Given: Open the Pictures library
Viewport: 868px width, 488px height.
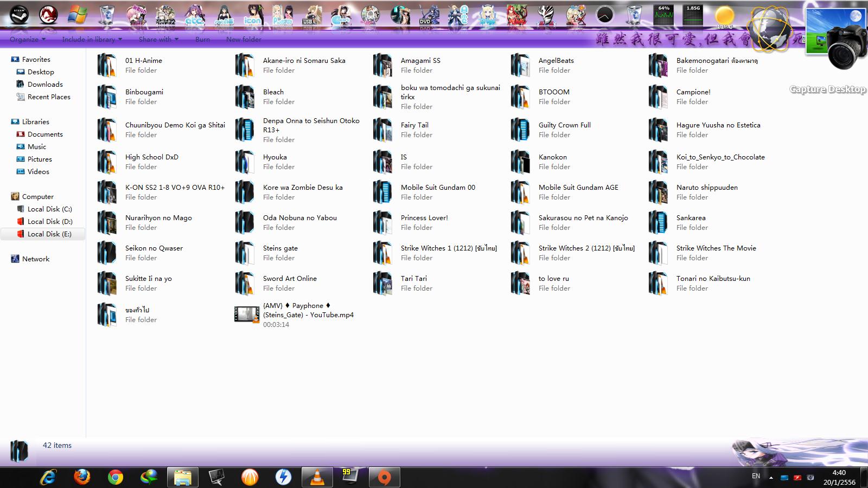Looking at the screenshot, I should click(40, 159).
